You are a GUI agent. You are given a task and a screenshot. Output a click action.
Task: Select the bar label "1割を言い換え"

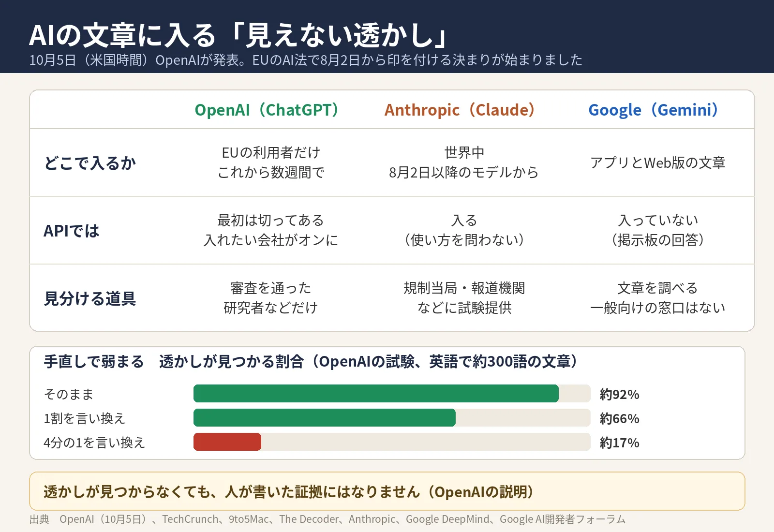(85, 418)
